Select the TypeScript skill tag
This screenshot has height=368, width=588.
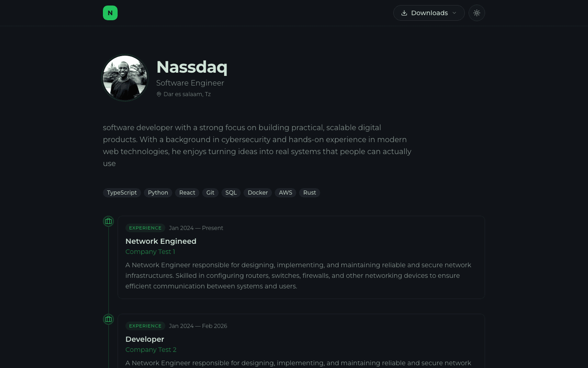pos(122,192)
